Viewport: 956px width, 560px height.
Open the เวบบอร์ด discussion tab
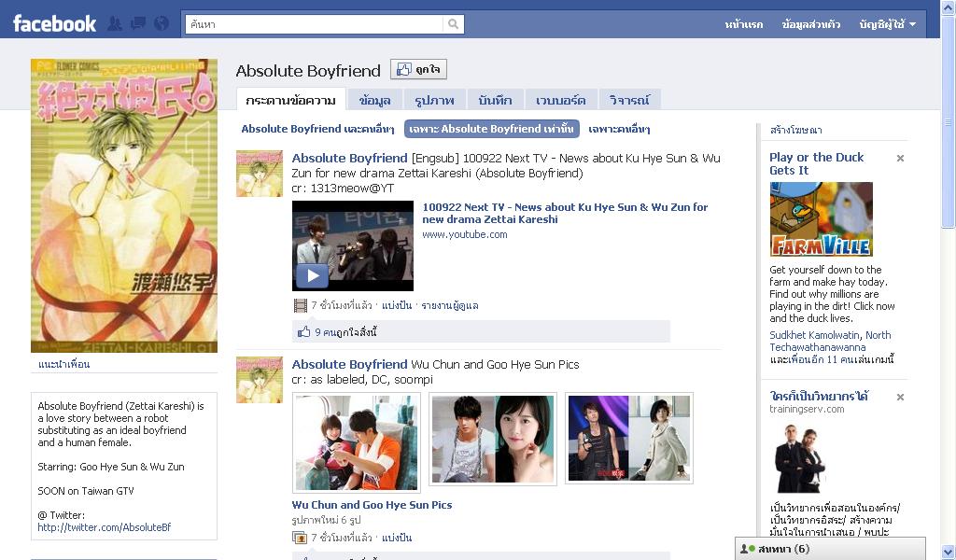tap(561, 100)
